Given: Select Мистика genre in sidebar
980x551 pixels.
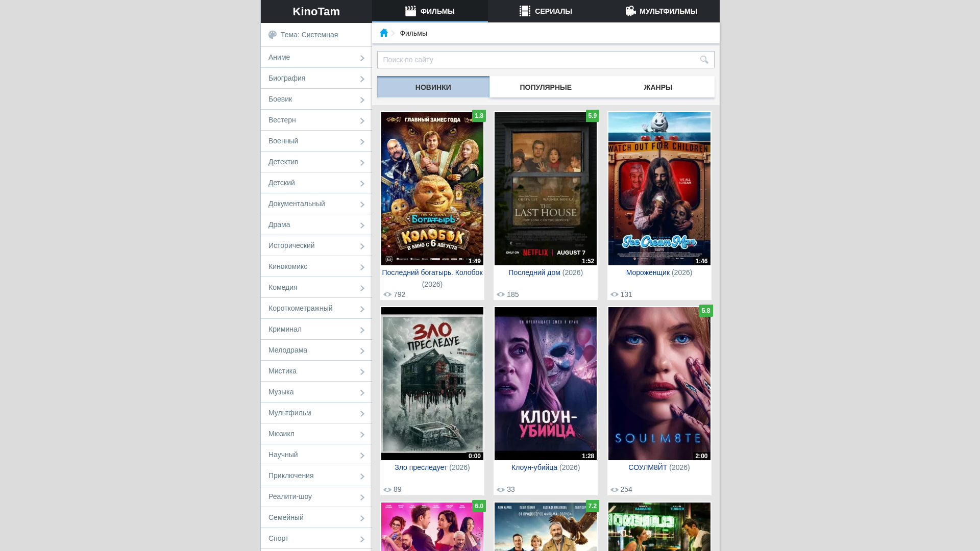Looking at the screenshot, I should pos(316,371).
